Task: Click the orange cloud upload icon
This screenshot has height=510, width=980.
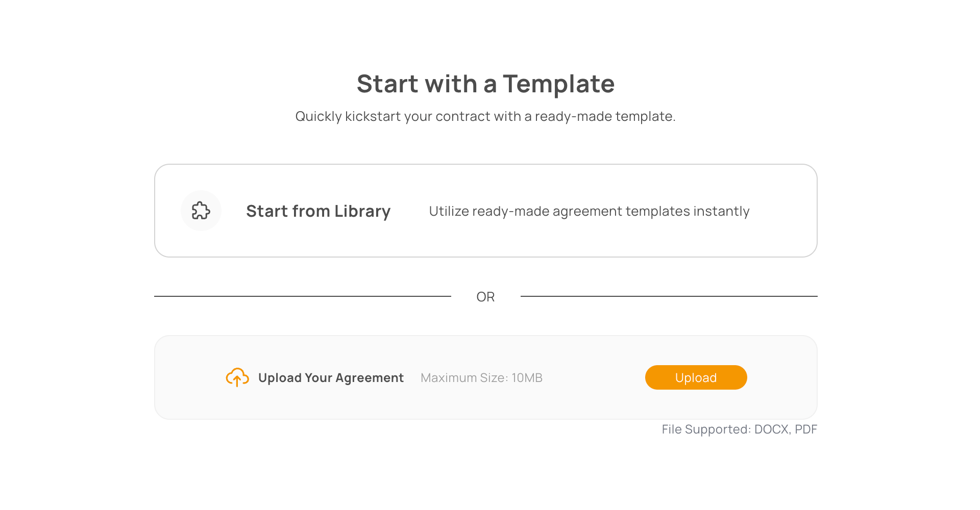Action: [x=237, y=377]
